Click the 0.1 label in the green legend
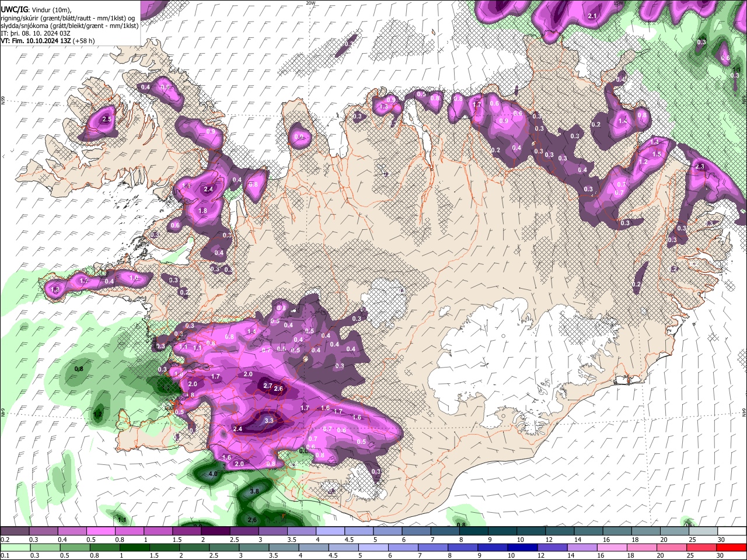Image resolution: width=747 pixels, height=560 pixels. click(5, 555)
